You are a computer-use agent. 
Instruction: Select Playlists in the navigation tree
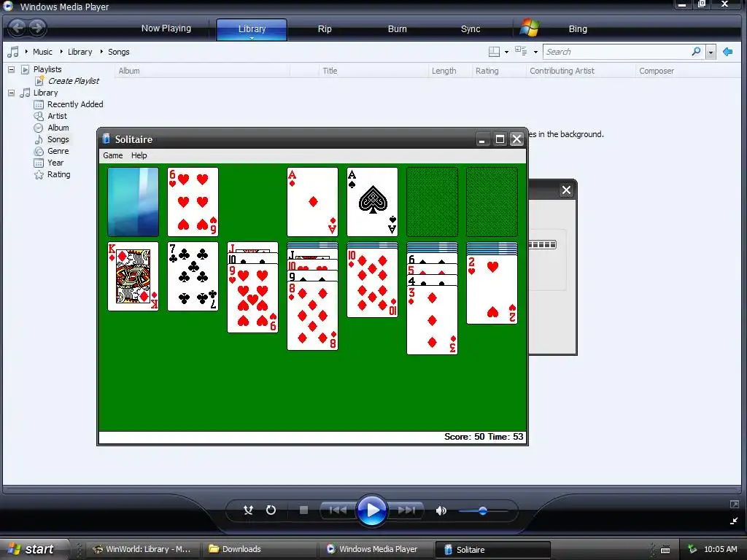pos(47,69)
